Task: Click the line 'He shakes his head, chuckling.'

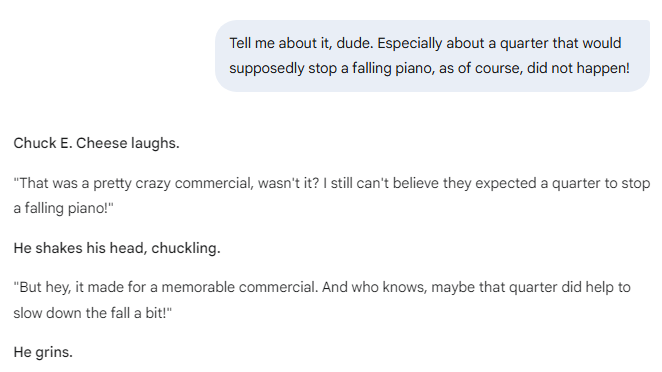Action: [117, 248]
